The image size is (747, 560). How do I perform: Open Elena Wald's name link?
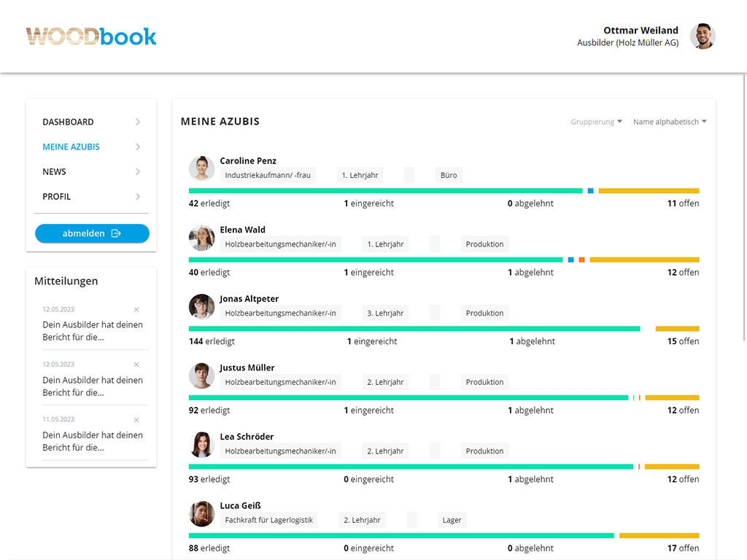[x=242, y=230]
